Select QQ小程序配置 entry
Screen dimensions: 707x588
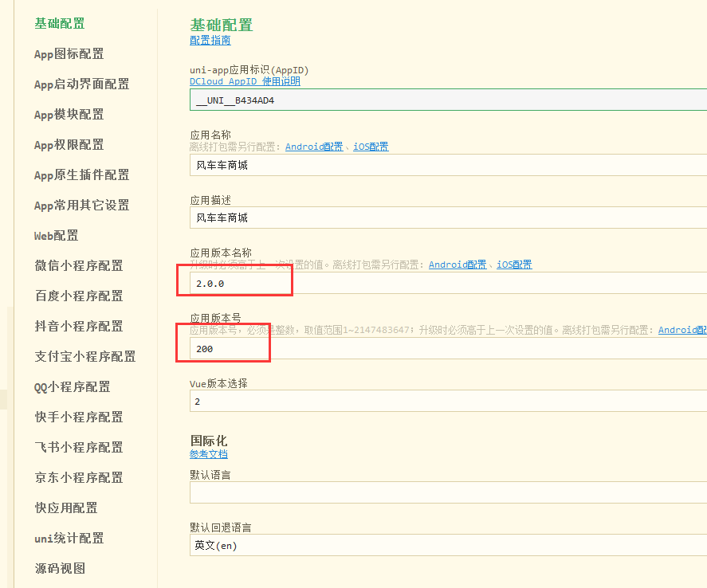pos(73,386)
